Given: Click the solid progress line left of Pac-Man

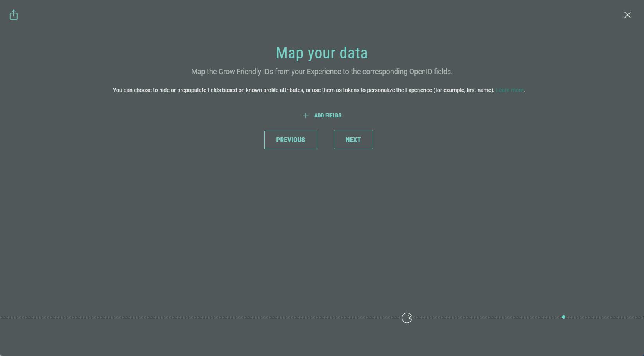Looking at the screenshot, I should pos(196,317).
